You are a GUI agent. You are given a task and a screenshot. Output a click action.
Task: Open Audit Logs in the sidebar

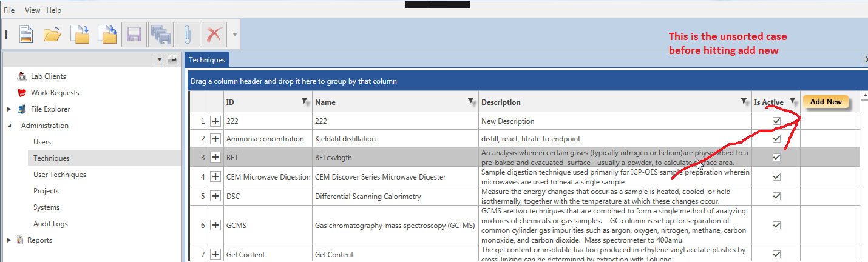50,224
